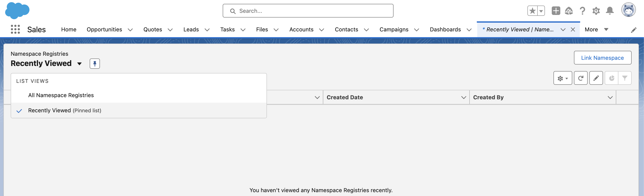Add page to Favorites star
This screenshot has height=196, width=644.
click(532, 11)
